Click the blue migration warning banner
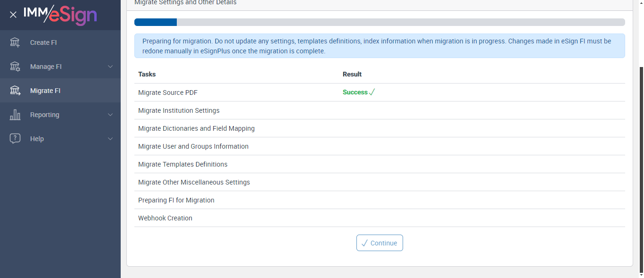This screenshot has width=644, height=278. coord(380,46)
